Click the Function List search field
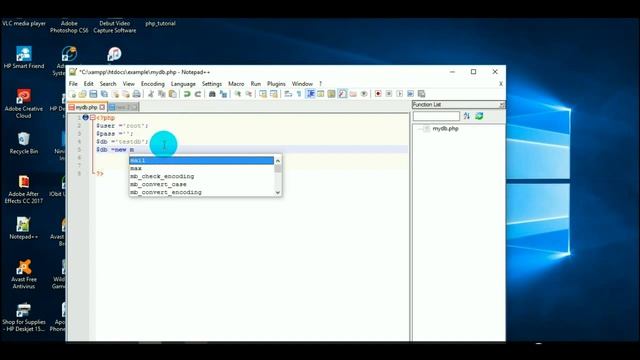640x360 pixels. 436,116
